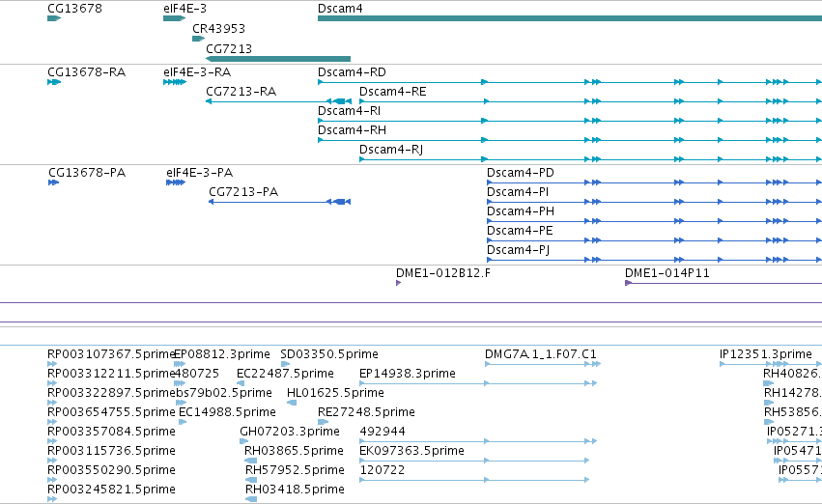Select the CG13678-RA transcript
The height and width of the screenshot is (504, 822).
pyautogui.click(x=87, y=71)
